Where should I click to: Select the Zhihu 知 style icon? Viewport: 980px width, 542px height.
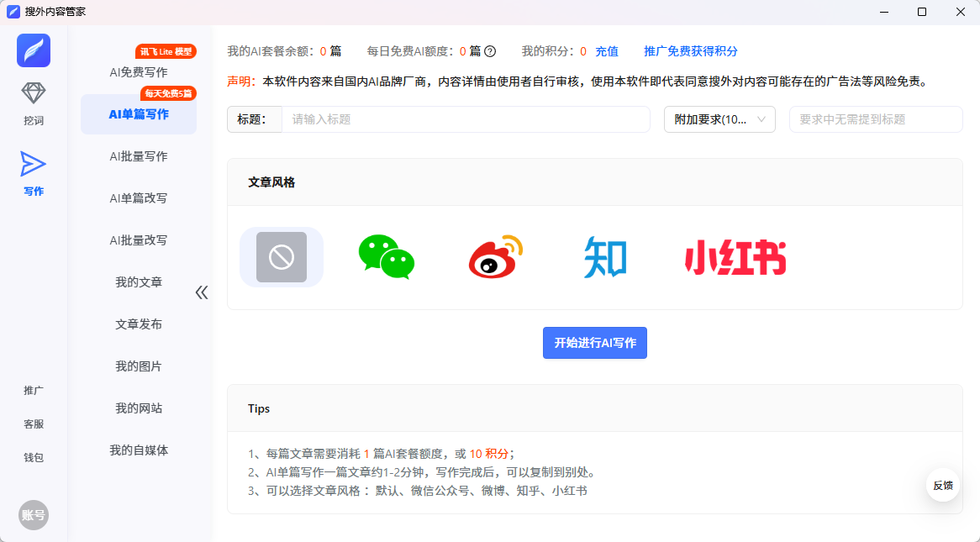(605, 257)
